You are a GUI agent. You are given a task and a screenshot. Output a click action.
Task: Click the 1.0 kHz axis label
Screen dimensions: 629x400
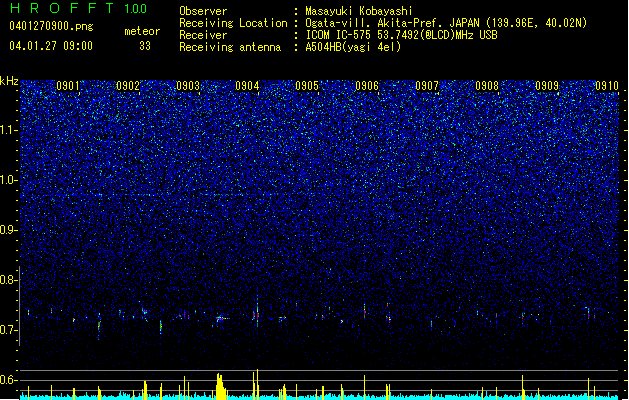pos(8,180)
